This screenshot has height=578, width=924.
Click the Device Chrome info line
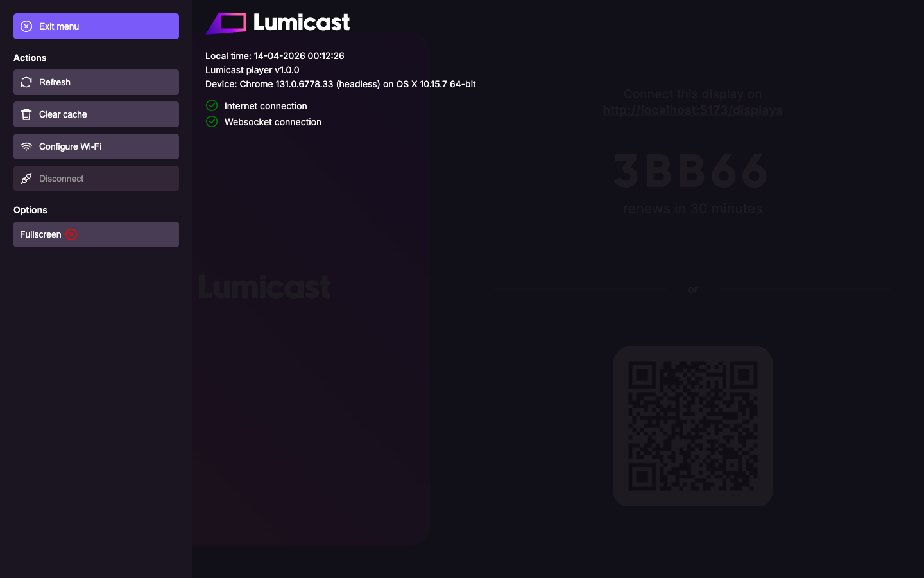tap(341, 84)
